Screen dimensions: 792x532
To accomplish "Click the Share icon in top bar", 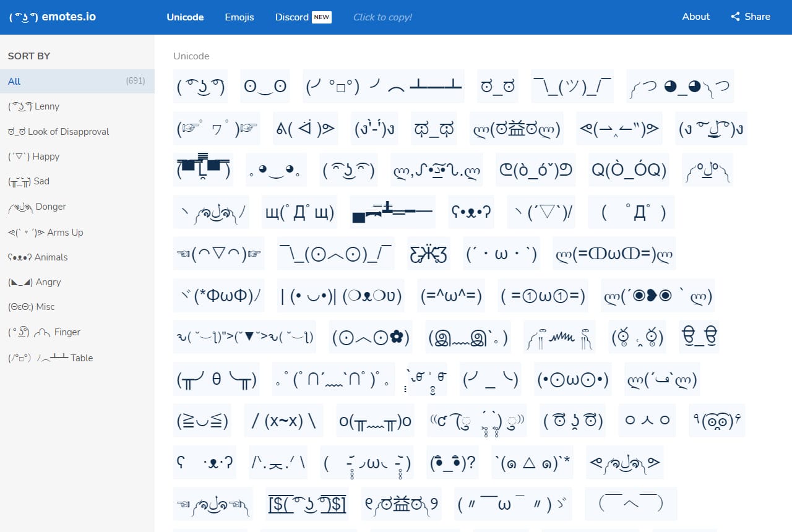I will coord(750,17).
